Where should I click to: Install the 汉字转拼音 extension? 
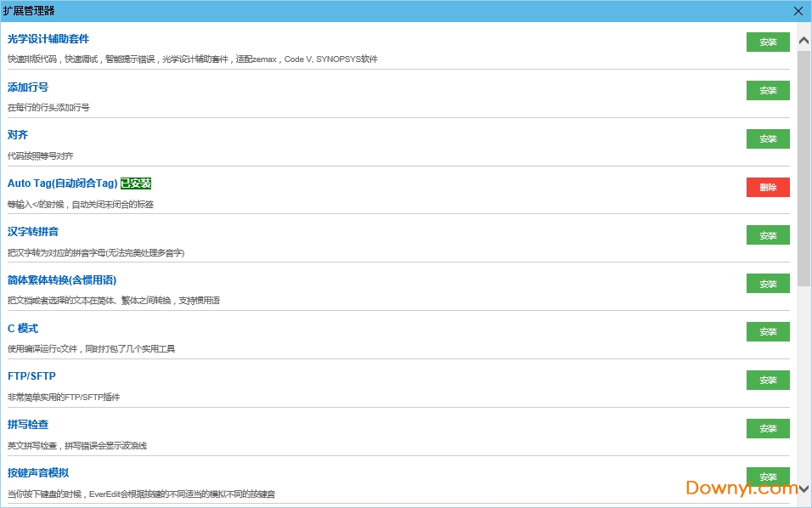click(768, 235)
